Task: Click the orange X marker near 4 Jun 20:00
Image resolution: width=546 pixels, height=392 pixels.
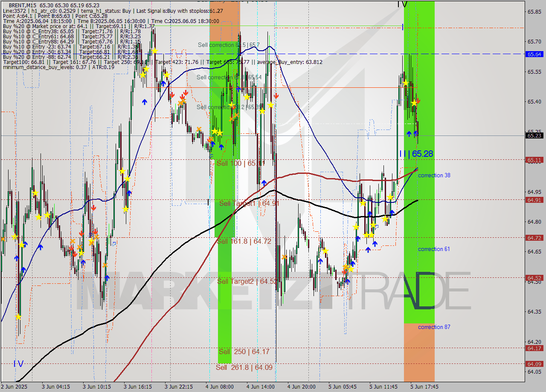Action: pyautogui.click(x=285, y=257)
